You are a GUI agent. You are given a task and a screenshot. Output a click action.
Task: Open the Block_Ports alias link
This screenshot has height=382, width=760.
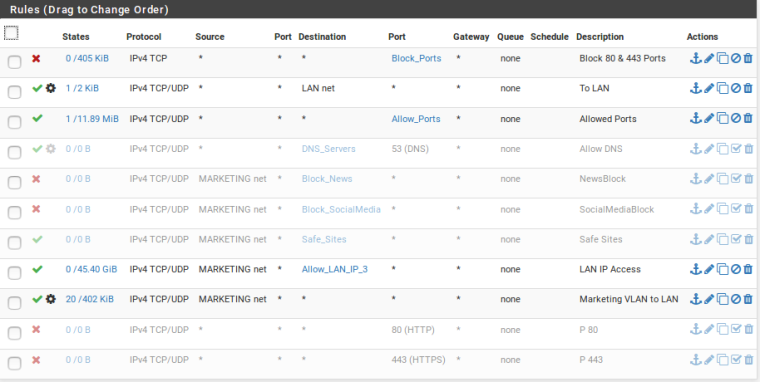click(x=416, y=59)
